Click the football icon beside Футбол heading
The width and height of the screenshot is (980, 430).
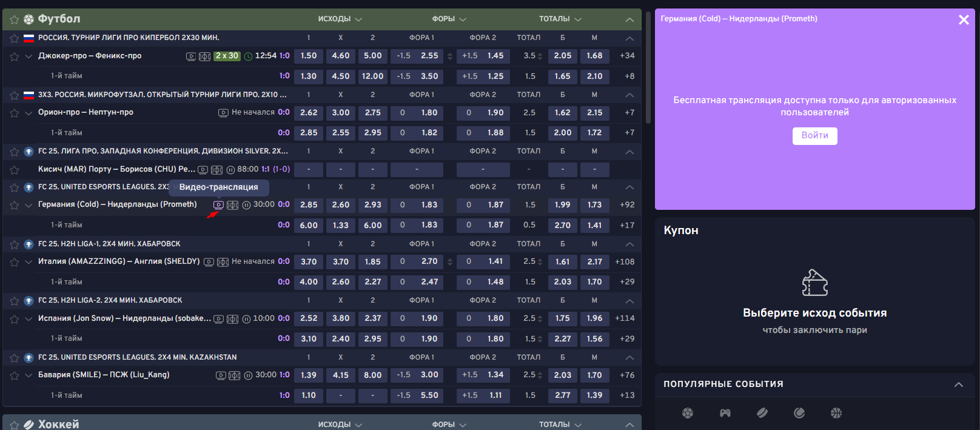(x=29, y=19)
